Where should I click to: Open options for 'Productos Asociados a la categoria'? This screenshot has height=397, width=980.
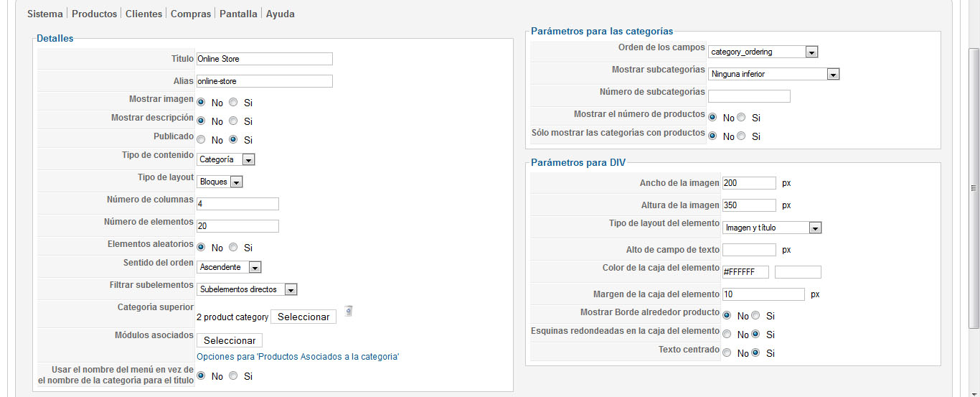click(298, 357)
